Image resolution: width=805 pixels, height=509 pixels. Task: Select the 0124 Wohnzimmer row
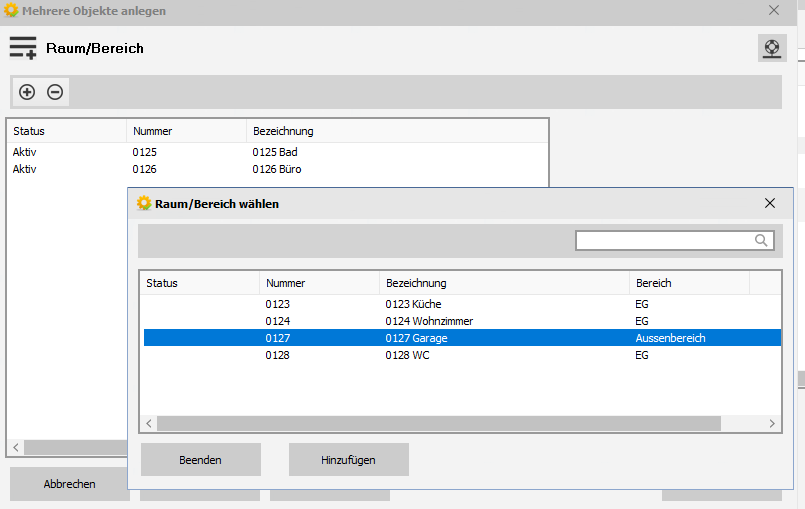pyautogui.click(x=462, y=321)
